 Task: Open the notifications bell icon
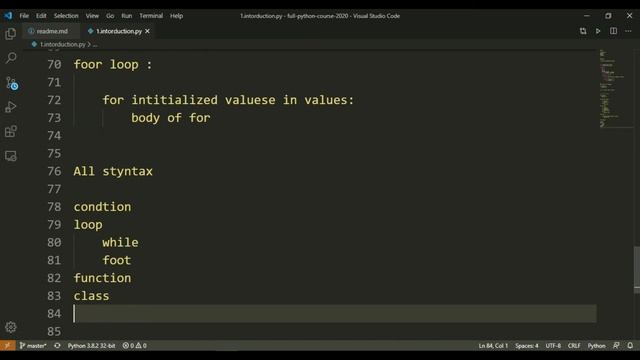point(630,346)
